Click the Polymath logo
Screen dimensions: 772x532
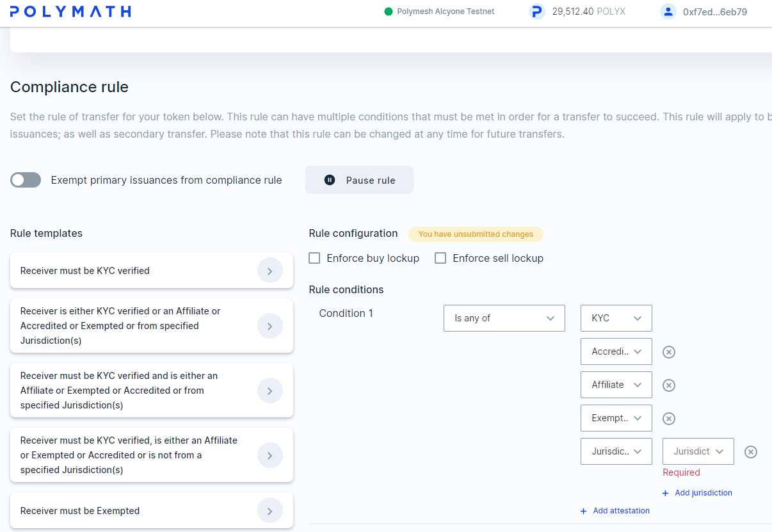[x=70, y=12]
